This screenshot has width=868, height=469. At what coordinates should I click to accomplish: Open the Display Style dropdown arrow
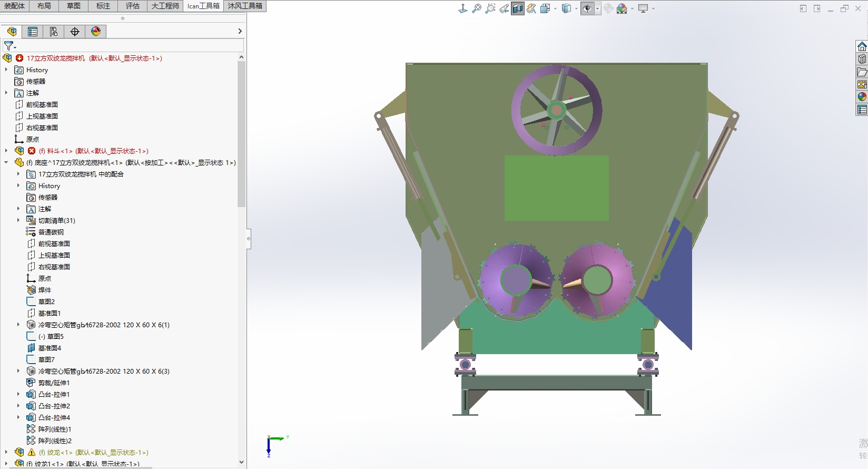coord(576,8)
